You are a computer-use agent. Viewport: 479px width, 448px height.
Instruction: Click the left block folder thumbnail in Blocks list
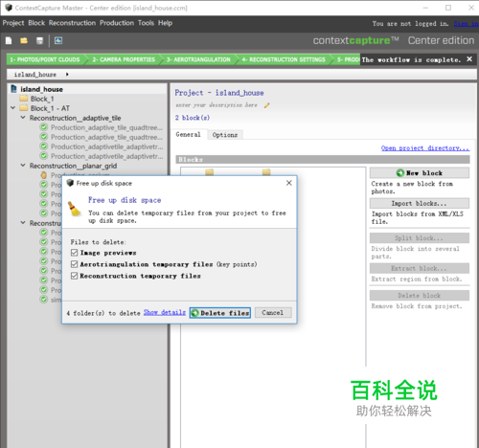pos(210,172)
